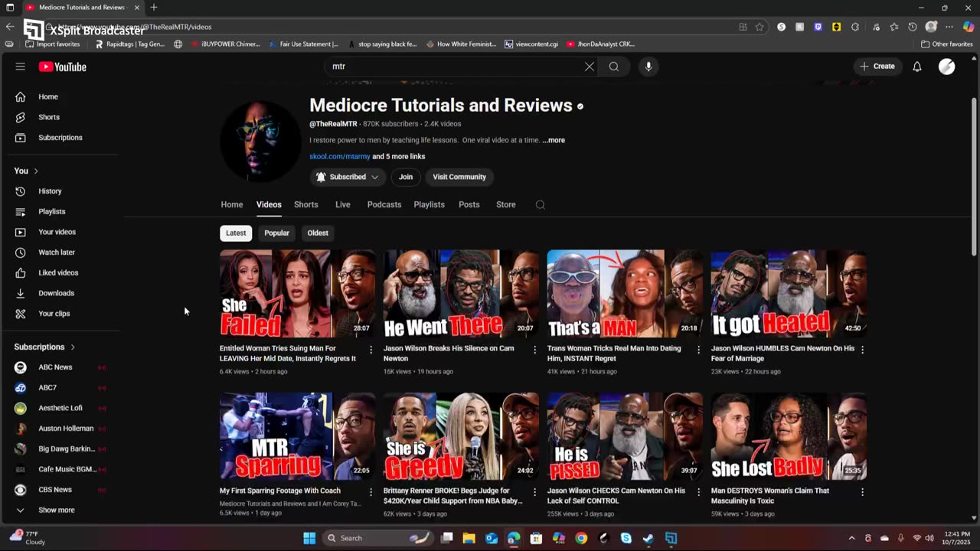Open the Other favorites folder
980x551 pixels.
(946, 44)
